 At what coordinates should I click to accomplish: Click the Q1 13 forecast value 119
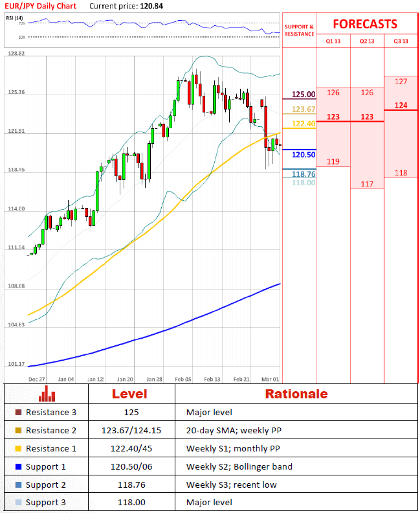point(333,161)
